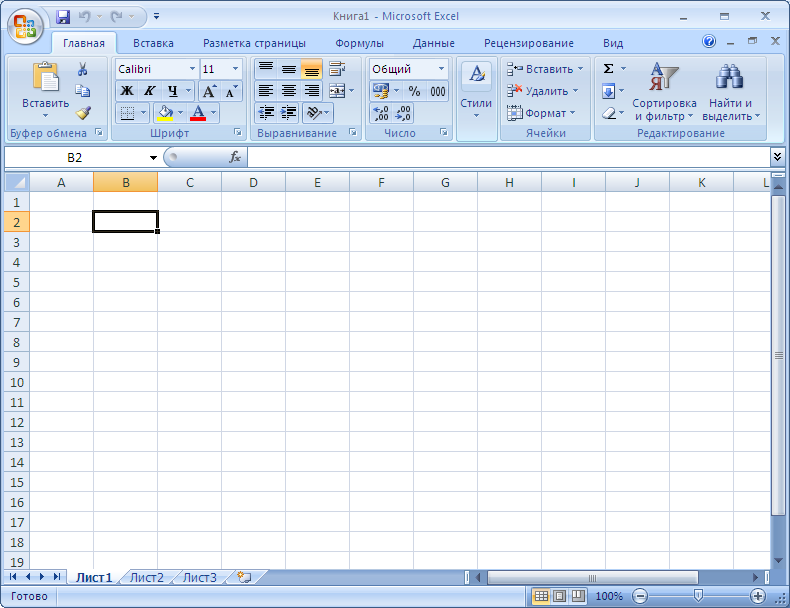The height and width of the screenshot is (608, 790).
Task: Open the Формат cells dropdown
Action: click(541, 113)
